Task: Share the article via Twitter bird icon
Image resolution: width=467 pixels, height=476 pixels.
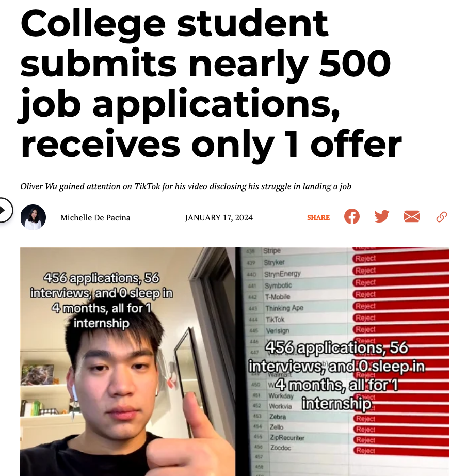Action: click(381, 216)
